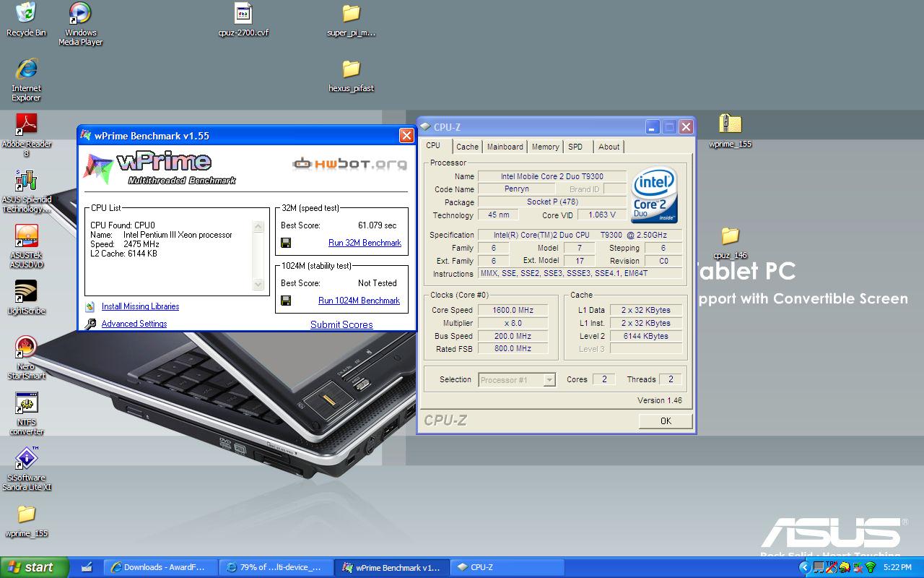Switch to the Mainboard tab
Image resolution: width=924 pixels, height=578 pixels.
click(505, 147)
